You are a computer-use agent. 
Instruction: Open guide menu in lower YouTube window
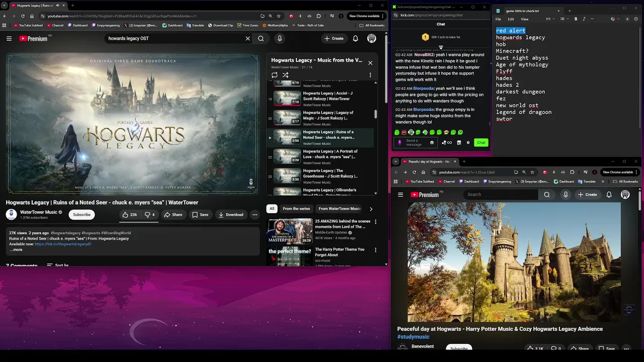click(400, 195)
